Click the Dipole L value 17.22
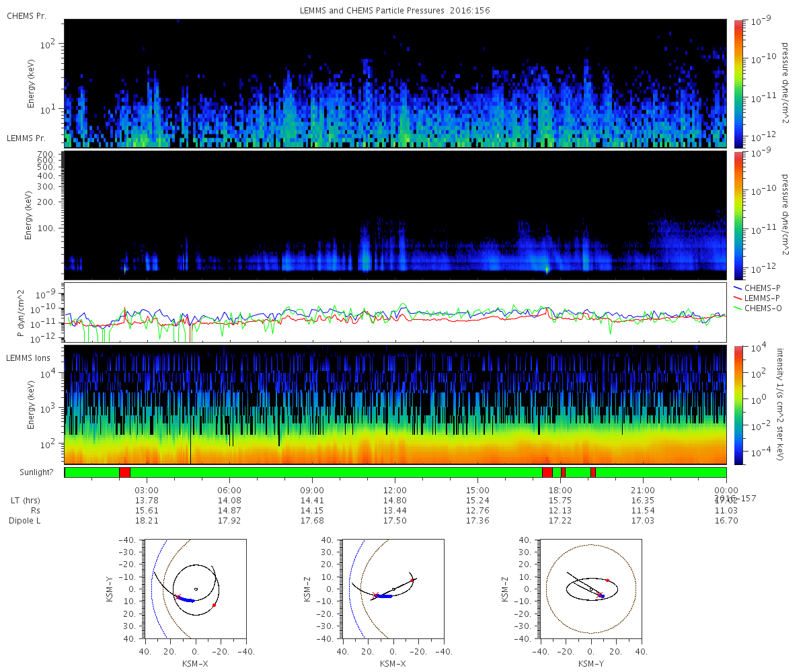This screenshot has width=807, height=672. click(561, 520)
